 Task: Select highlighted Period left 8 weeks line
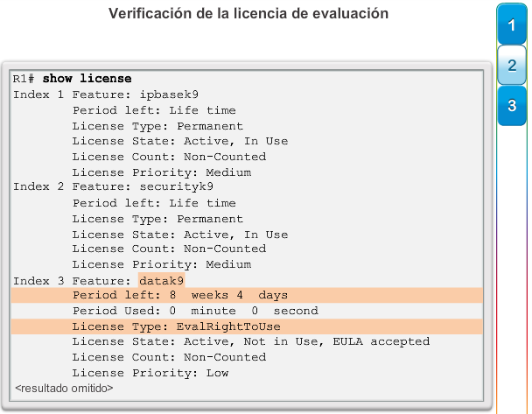[x=247, y=295]
